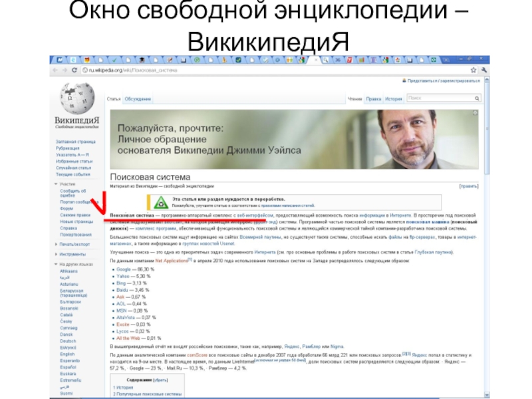Open the Статья tab
Screen dimensions: 532x399
(114, 99)
